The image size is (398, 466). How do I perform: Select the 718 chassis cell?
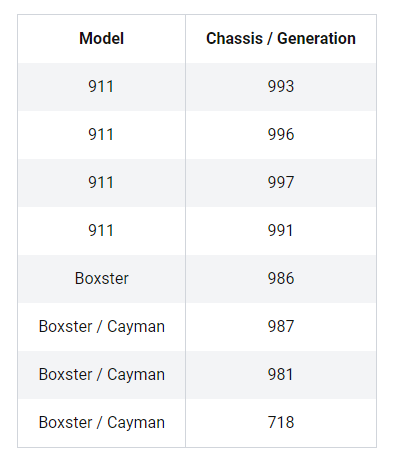pos(281,423)
